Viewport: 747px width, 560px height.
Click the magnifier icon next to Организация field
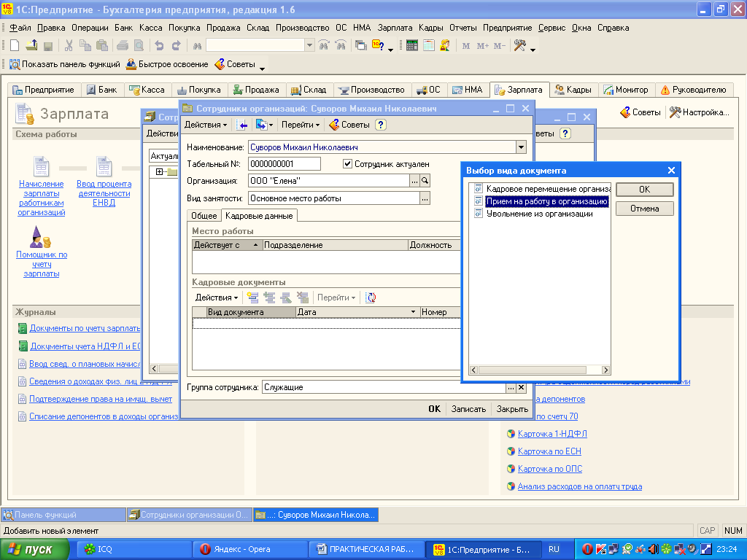click(425, 181)
